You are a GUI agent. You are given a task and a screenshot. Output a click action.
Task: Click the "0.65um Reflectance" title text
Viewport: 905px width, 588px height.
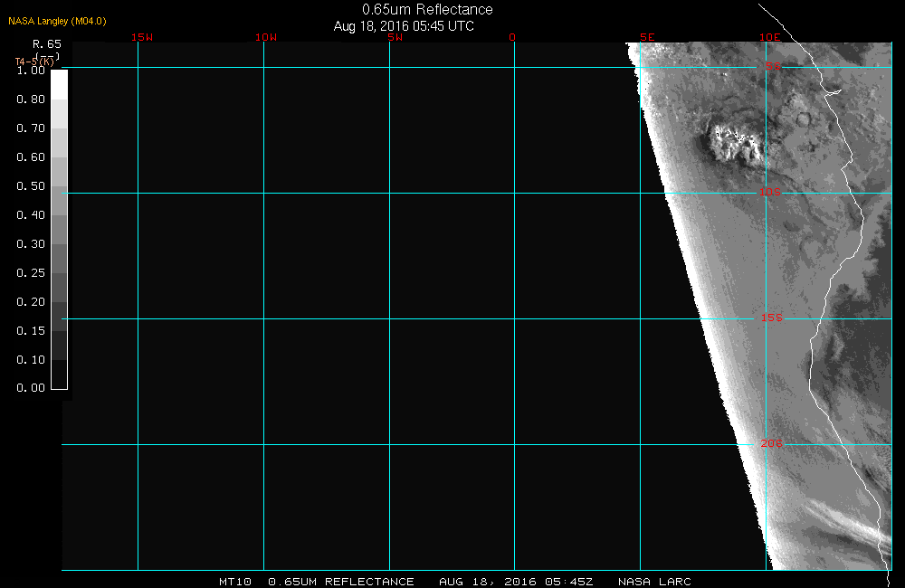pos(427,10)
